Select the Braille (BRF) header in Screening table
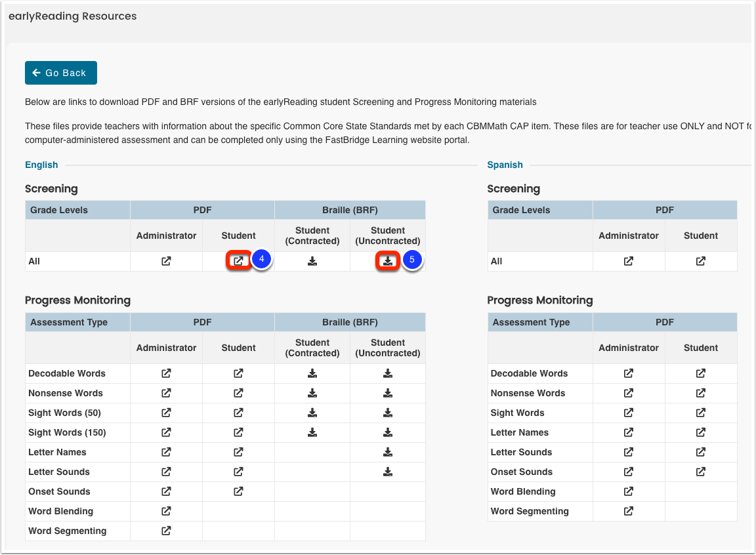The width and height of the screenshot is (756, 555). point(350,210)
